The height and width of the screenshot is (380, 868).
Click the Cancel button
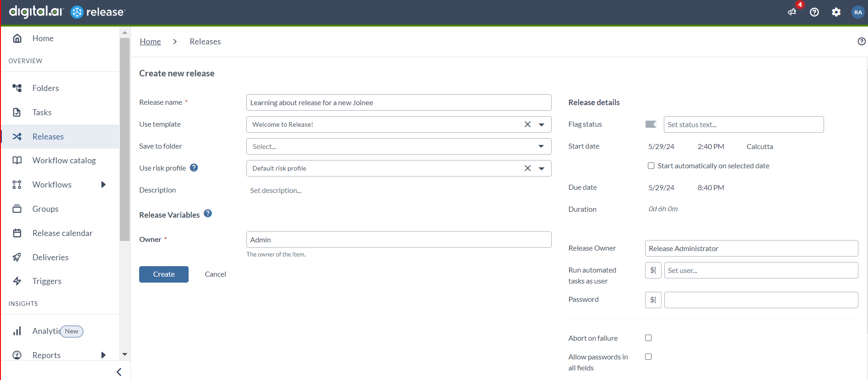215,274
